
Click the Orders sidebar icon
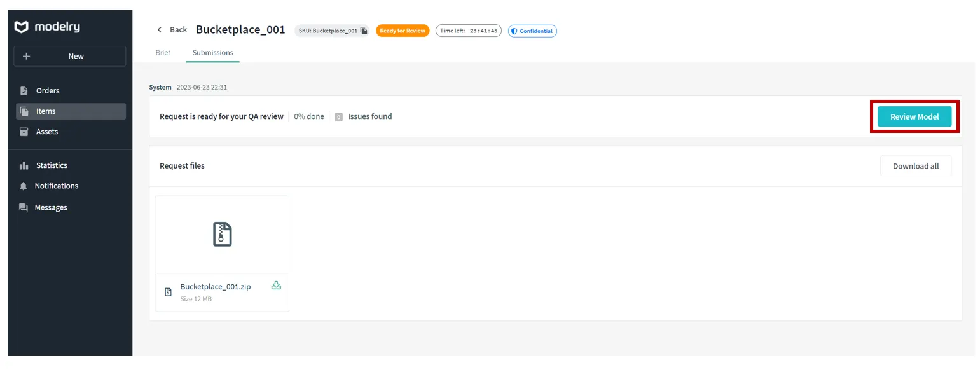click(24, 91)
